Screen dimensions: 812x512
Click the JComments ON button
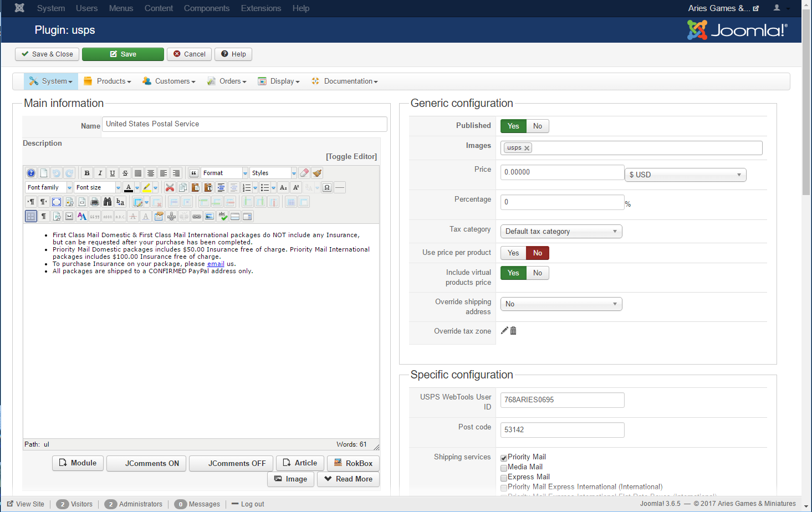[x=146, y=463]
